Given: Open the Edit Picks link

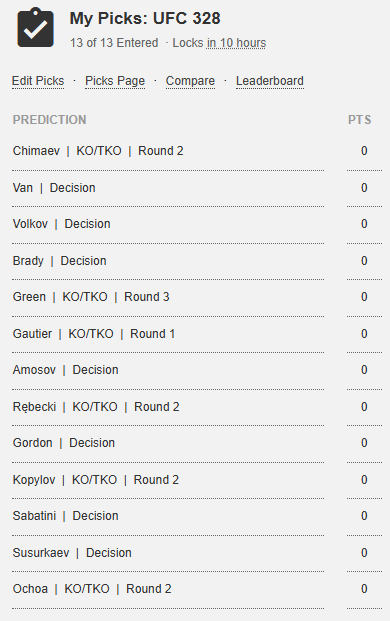Looking at the screenshot, I should 38,81.
